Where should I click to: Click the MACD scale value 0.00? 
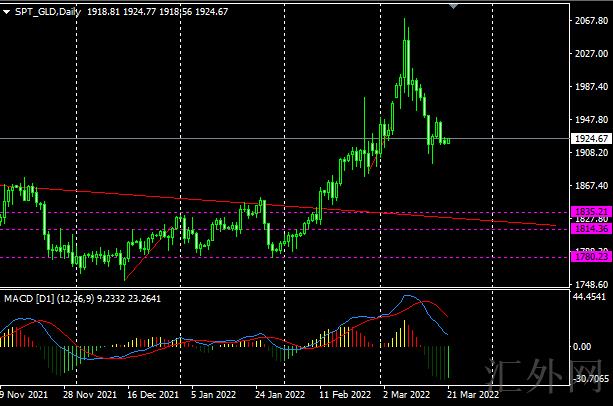tap(582, 347)
